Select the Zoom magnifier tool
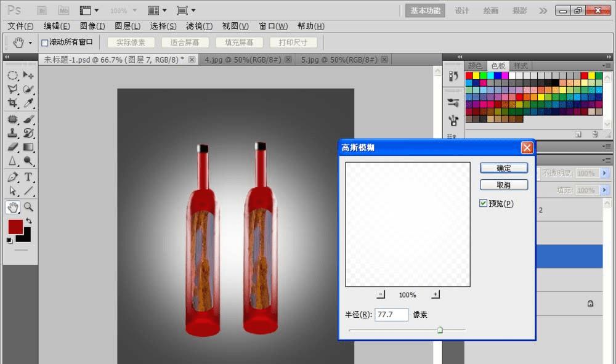 tap(28, 207)
